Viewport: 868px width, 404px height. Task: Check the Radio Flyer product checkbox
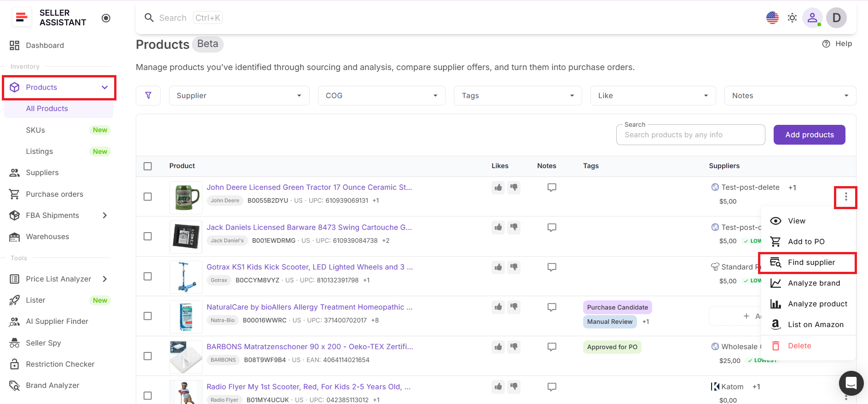pyautogui.click(x=148, y=396)
